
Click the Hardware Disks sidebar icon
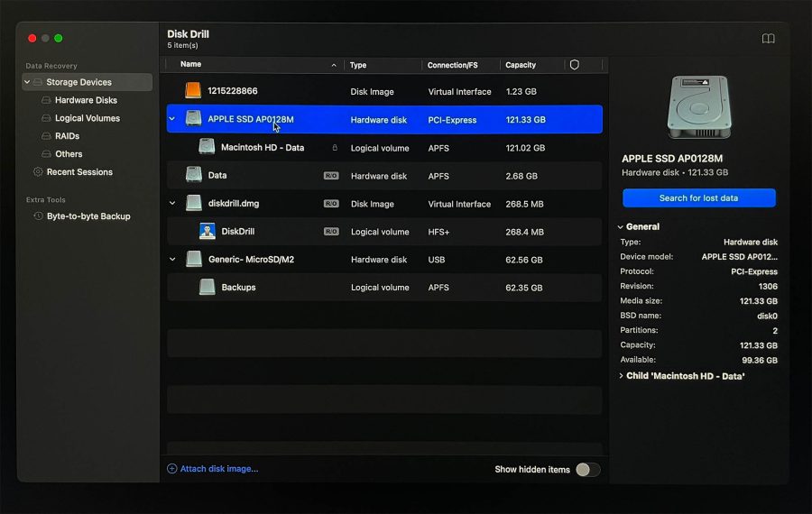coord(46,100)
